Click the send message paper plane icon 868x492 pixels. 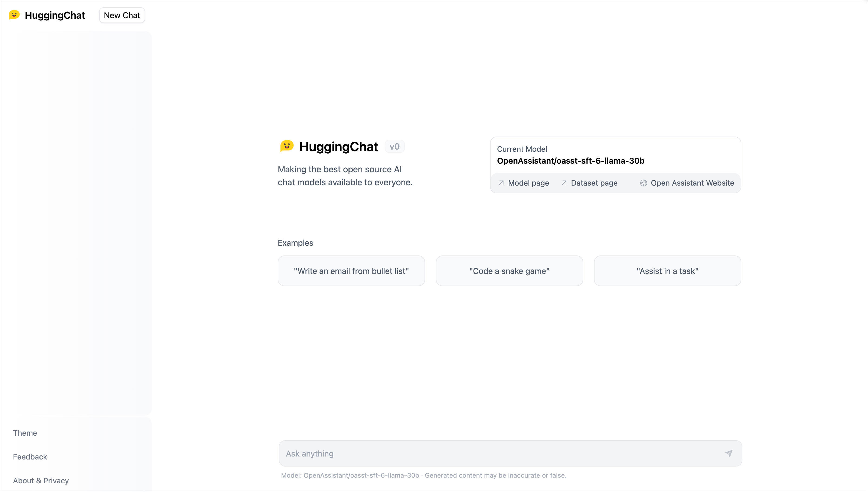click(x=729, y=454)
